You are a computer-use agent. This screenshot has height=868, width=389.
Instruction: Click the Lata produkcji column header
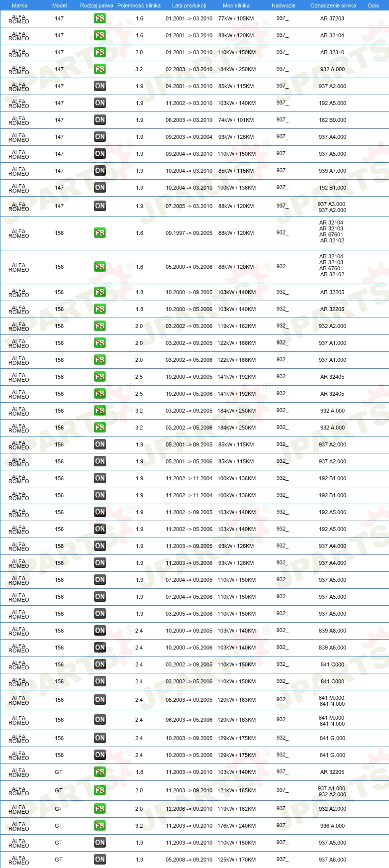coord(189,5)
